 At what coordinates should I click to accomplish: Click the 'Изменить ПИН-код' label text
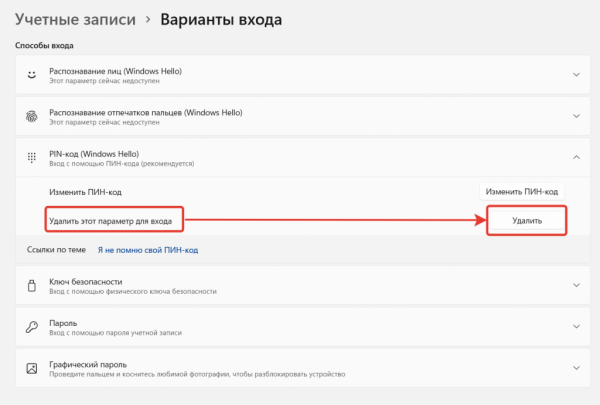[85, 192]
